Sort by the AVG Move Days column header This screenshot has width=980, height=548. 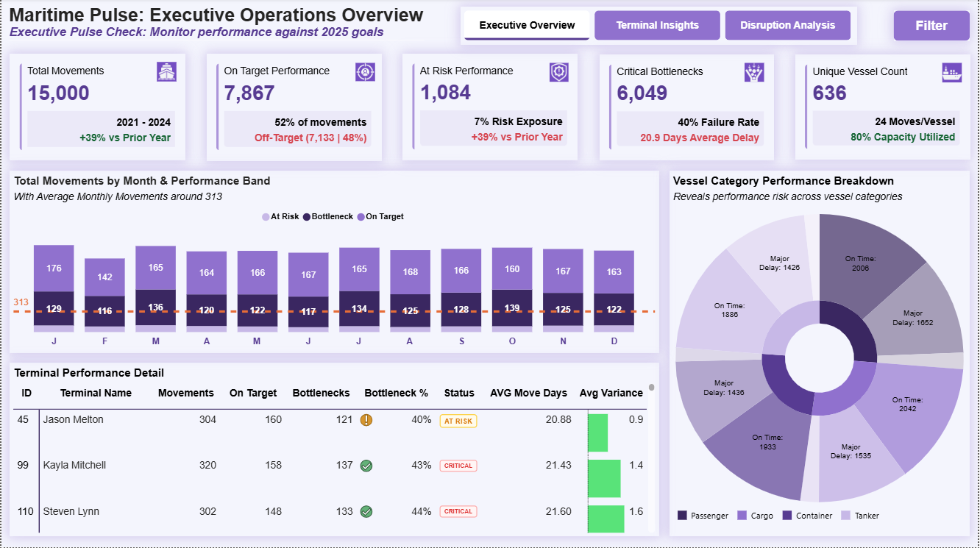(x=528, y=393)
